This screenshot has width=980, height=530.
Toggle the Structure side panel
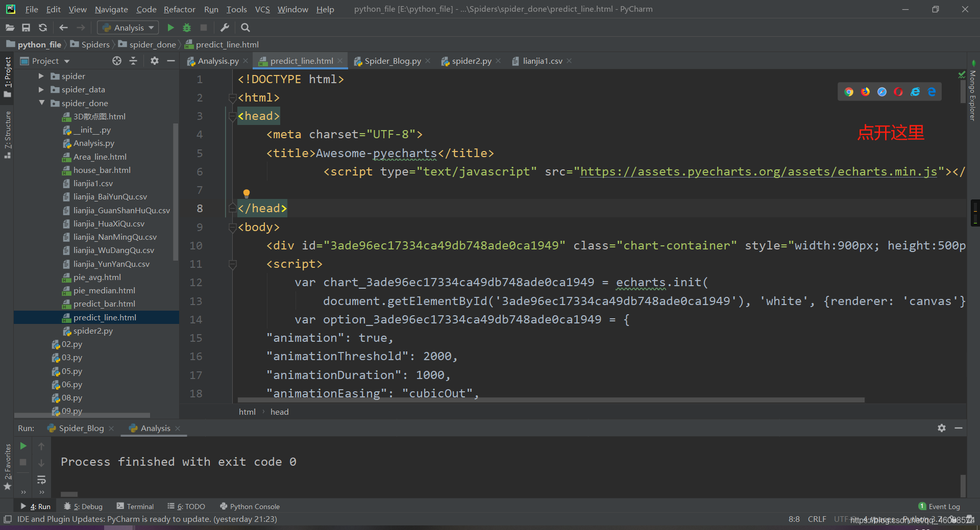click(7, 135)
